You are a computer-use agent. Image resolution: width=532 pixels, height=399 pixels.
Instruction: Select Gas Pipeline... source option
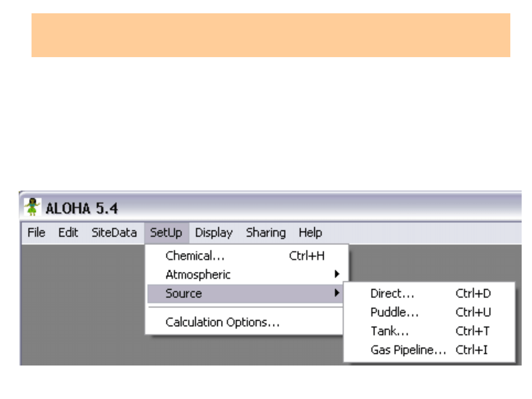(x=430, y=350)
